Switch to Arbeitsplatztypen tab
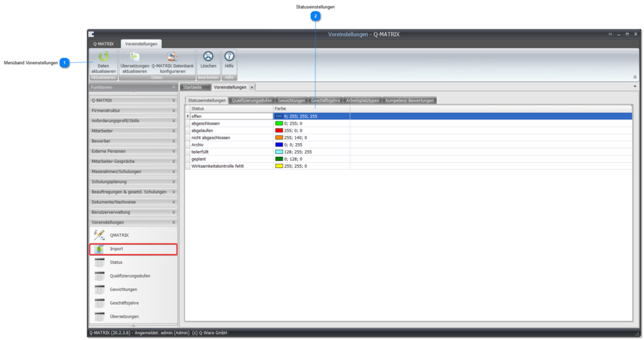The width and height of the screenshot is (644, 340). click(x=363, y=100)
